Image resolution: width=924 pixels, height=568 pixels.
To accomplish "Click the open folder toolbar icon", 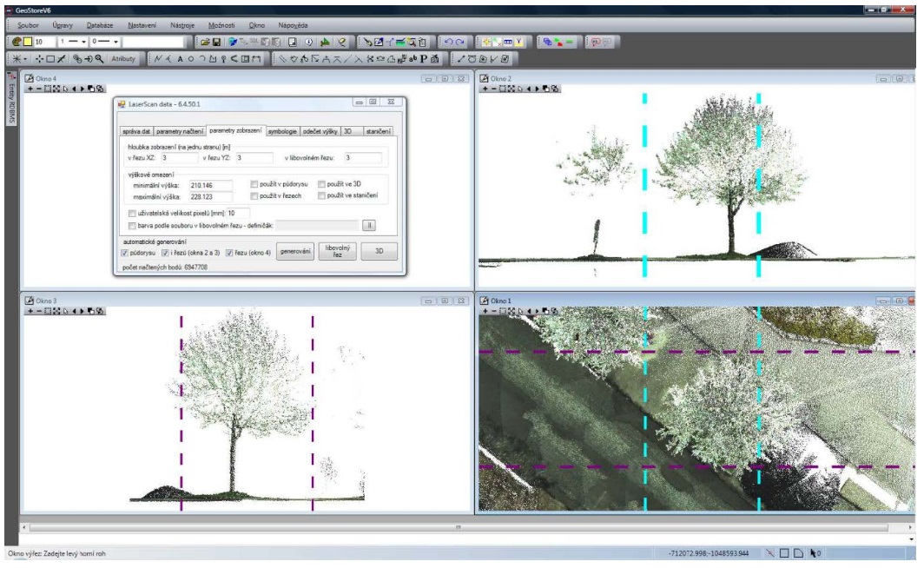I will [205, 42].
